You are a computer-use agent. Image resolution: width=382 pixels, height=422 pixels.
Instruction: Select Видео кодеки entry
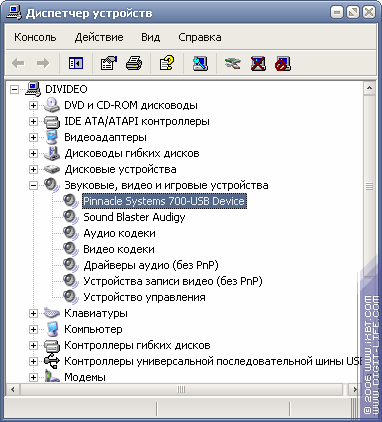pos(119,249)
